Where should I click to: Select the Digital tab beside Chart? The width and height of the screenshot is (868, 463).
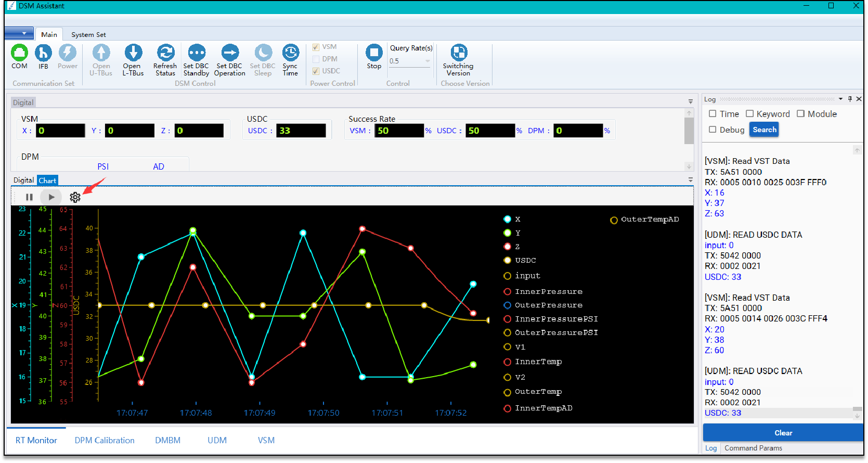click(23, 180)
